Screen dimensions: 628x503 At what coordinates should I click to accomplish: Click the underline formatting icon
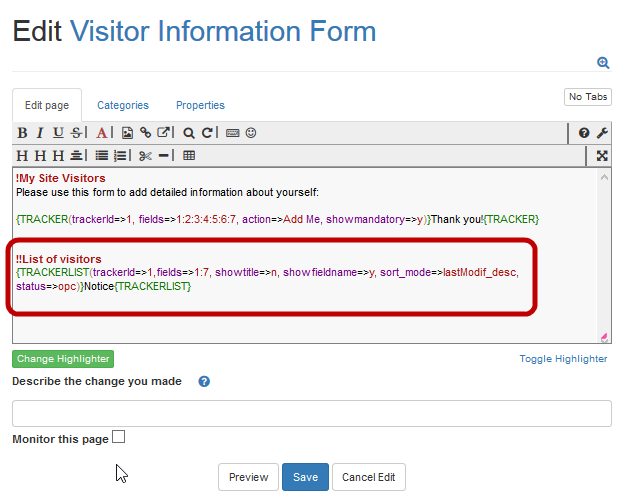coord(58,132)
